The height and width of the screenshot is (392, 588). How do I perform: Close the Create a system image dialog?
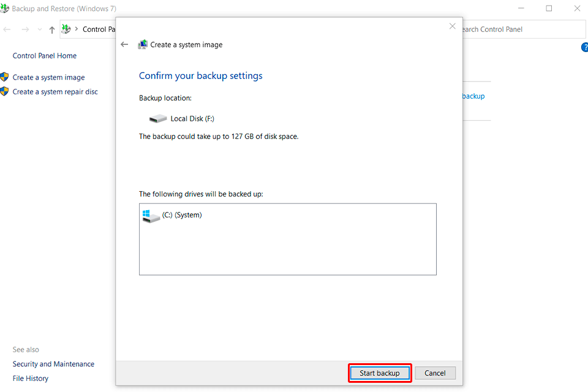452,26
